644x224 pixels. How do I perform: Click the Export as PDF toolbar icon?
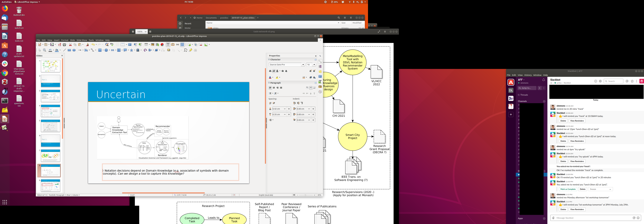pyautogui.click(x=60, y=45)
